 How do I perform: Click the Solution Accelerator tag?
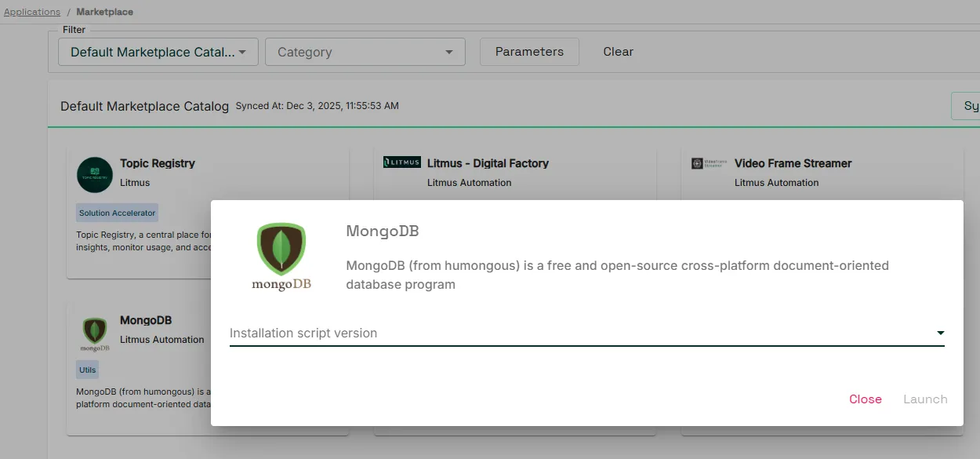(118, 213)
